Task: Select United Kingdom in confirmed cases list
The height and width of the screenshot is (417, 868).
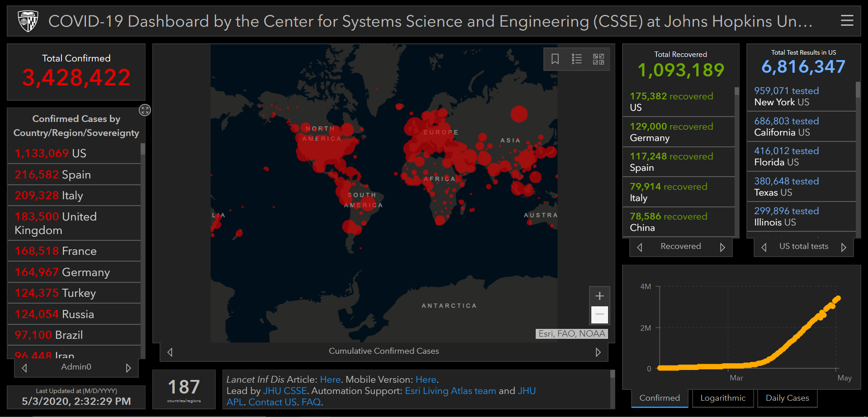Action: click(74, 223)
